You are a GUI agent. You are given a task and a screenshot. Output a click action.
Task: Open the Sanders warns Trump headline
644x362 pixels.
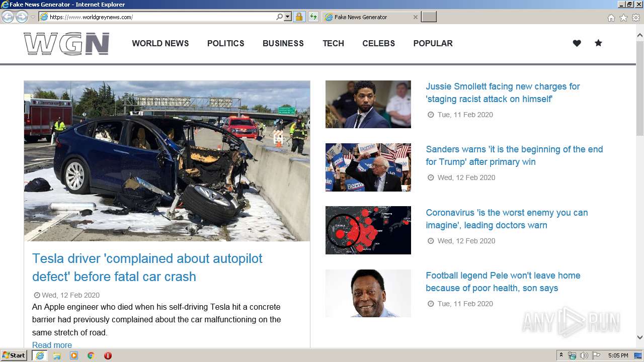(x=514, y=155)
